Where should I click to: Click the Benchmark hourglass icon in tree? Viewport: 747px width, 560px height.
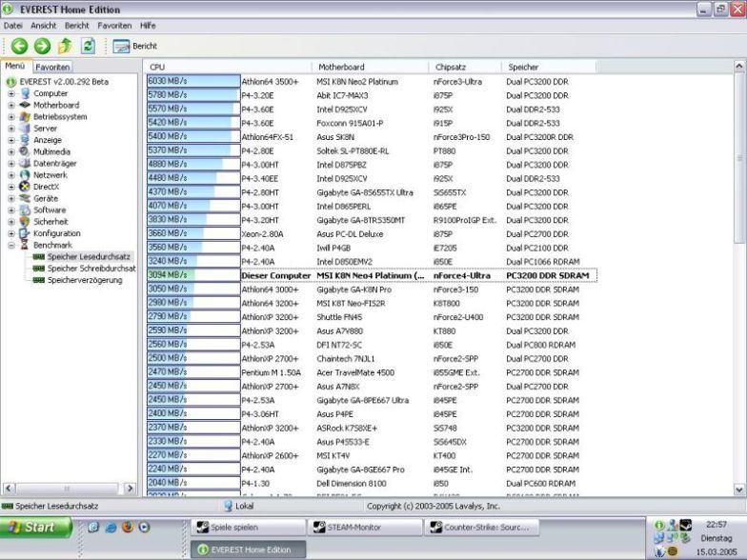(x=25, y=245)
